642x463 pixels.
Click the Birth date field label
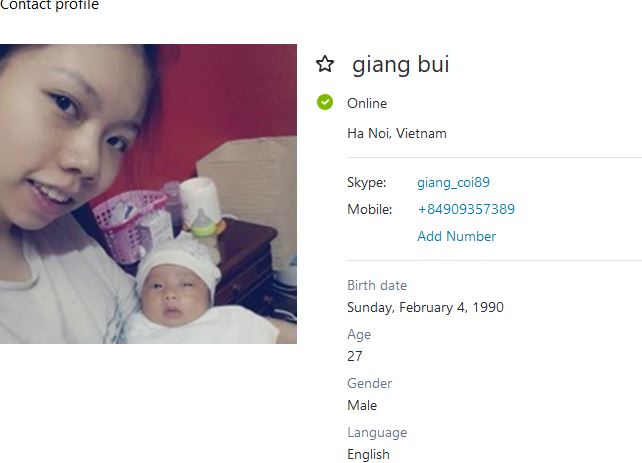377,285
